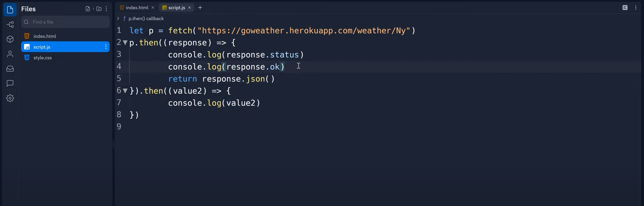Viewport: 644px width, 206px height.
Task: Click the plus button to open a new tab
Action: tap(200, 7)
